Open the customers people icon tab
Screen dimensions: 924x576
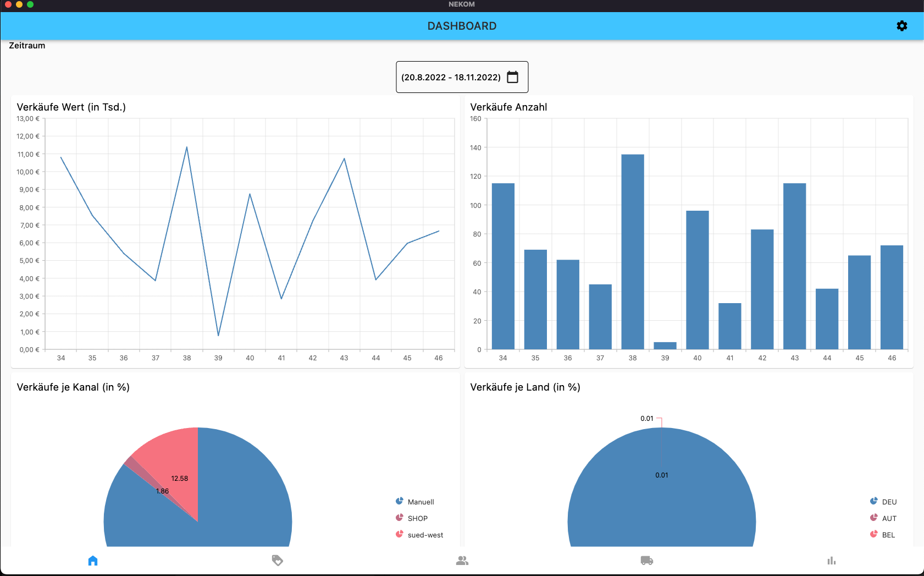pyautogui.click(x=462, y=561)
